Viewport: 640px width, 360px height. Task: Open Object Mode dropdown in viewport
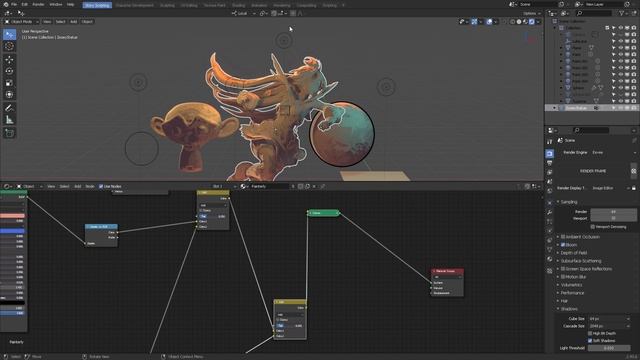click(x=21, y=22)
